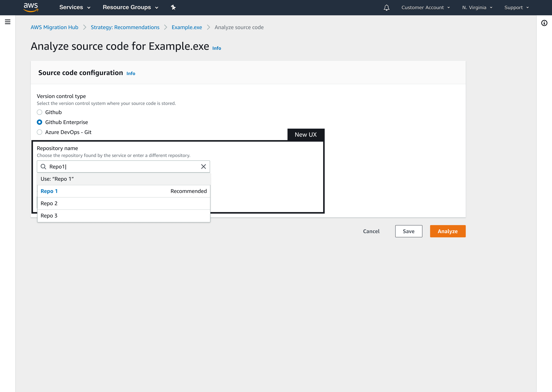This screenshot has width=552, height=392.
Task: Open the info panel circle icon
Action: 544,23
